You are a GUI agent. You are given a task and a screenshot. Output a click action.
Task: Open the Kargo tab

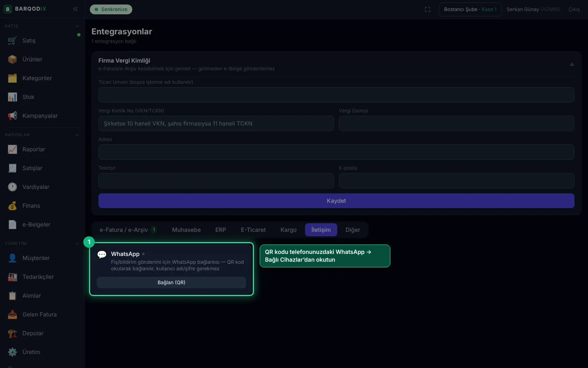pos(289,230)
